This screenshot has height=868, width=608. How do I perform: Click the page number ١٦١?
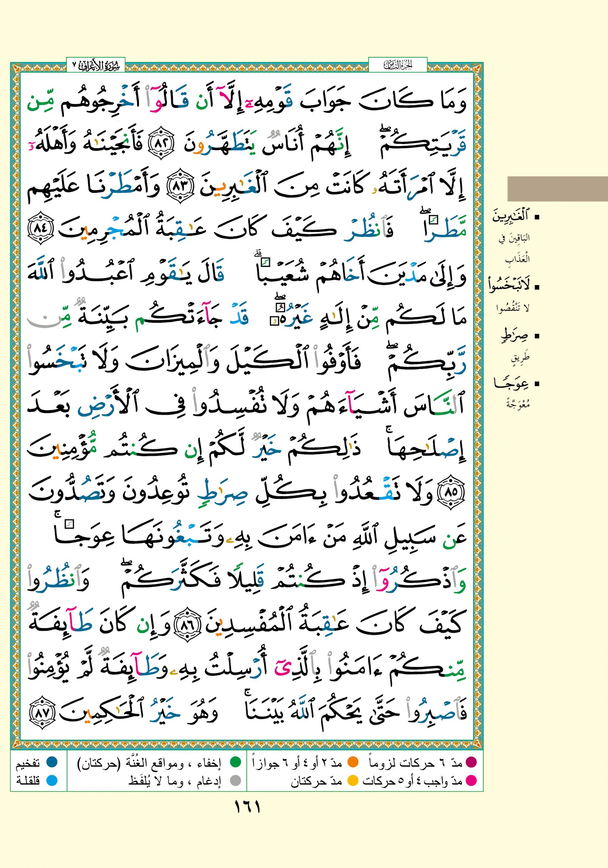tap(248, 808)
